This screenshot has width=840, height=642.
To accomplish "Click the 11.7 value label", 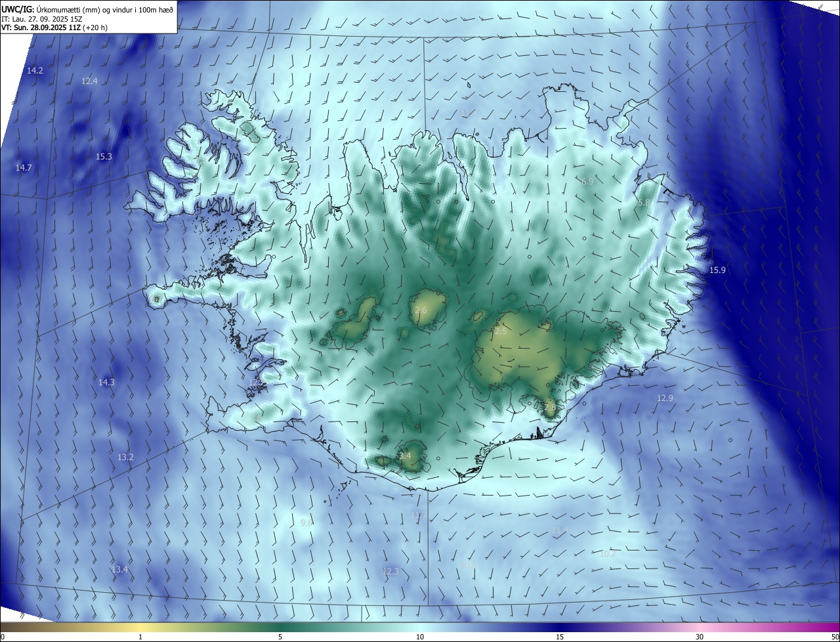I will (x=419, y=515).
